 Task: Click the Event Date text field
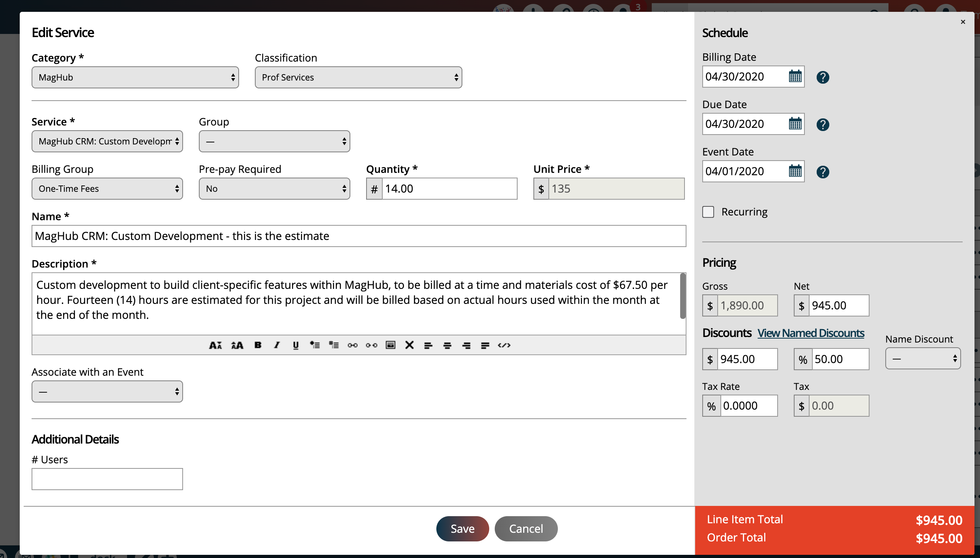(x=745, y=171)
